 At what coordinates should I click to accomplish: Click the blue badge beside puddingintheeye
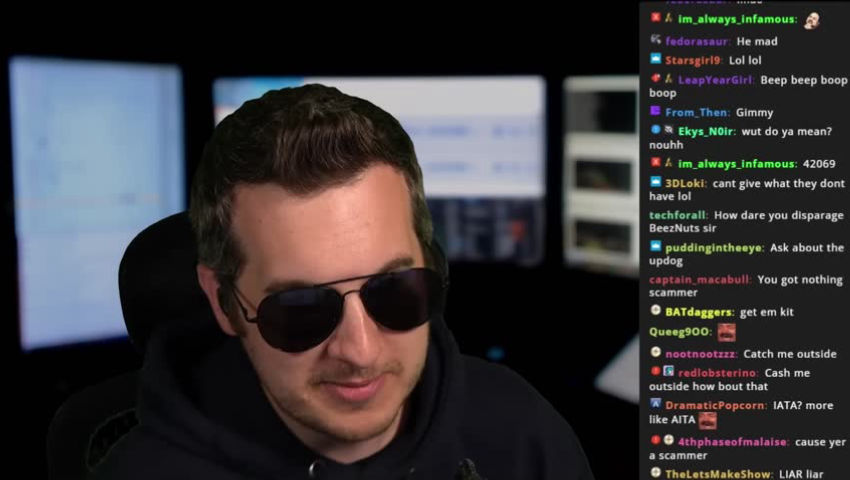[655, 246]
